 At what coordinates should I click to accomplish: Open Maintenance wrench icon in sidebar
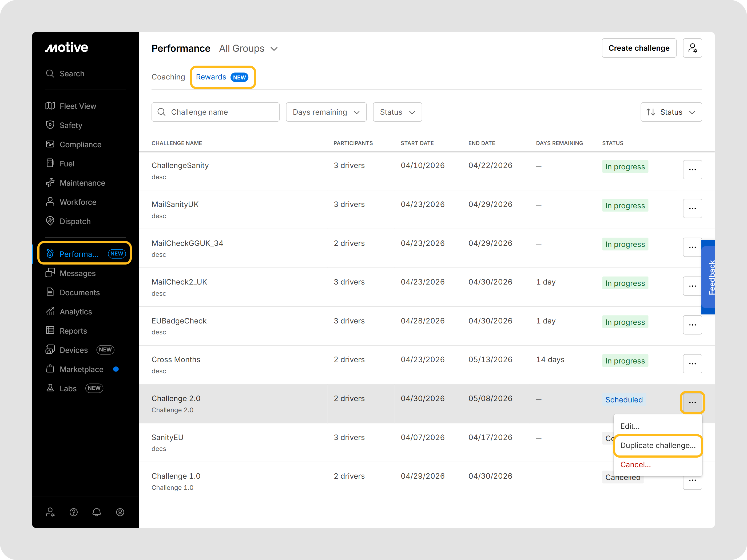50,183
